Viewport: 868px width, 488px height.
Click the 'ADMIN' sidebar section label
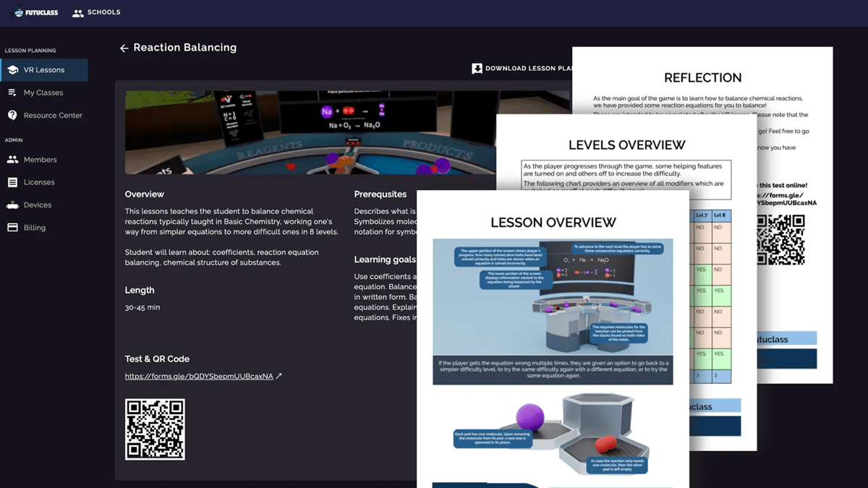[14, 140]
